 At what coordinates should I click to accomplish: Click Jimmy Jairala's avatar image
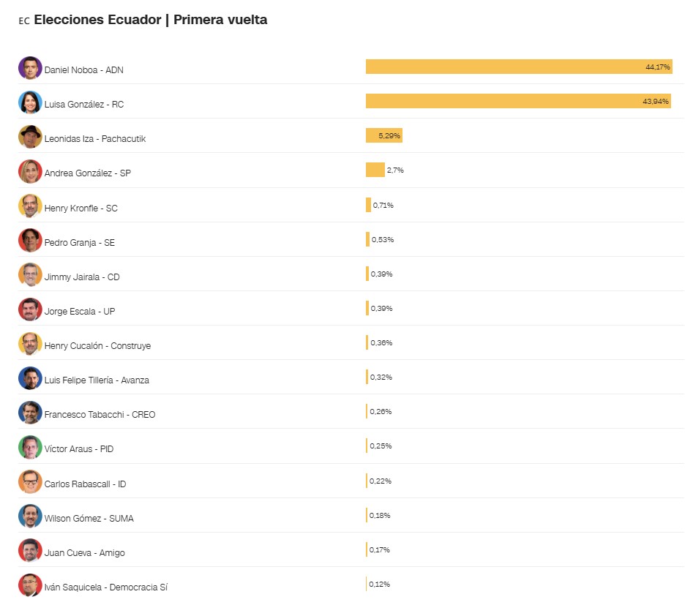click(x=30, y=275)
